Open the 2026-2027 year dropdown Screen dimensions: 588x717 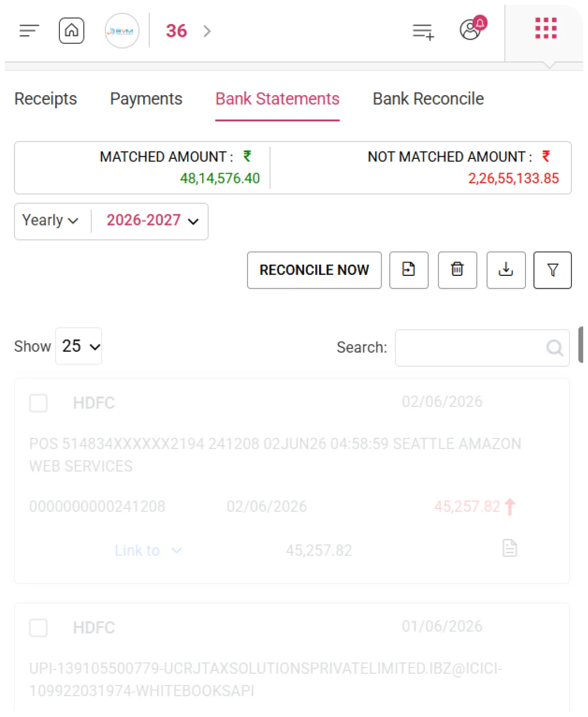pyautogui.click(x=153, y=220)
